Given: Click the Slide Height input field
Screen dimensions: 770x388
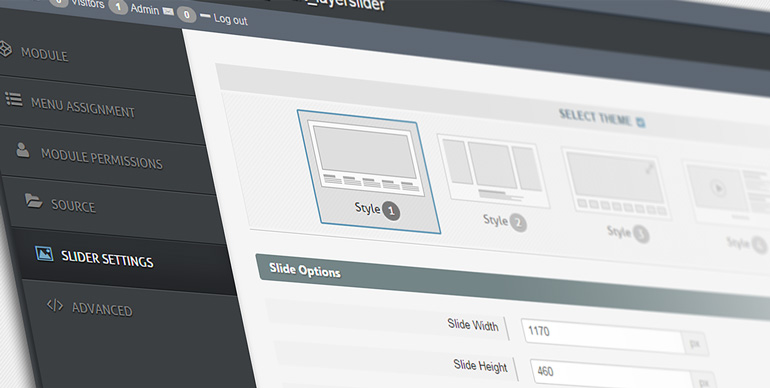Looking at the screenshot, I should tap(611, 375).
